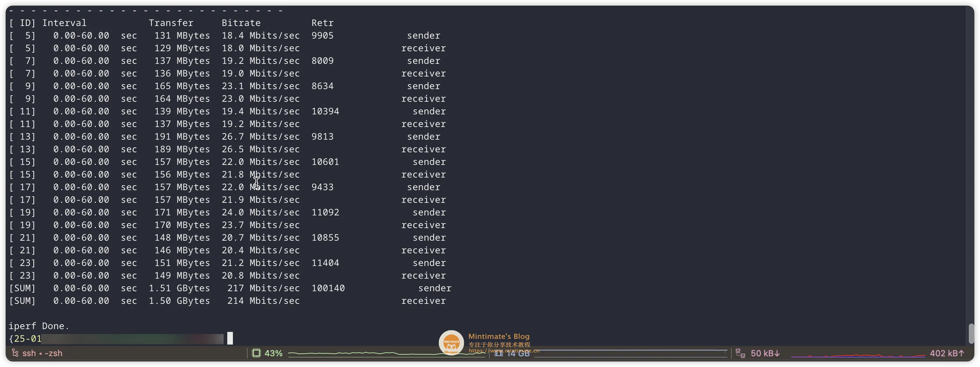Click the '148 MBytes' transfer value
The height and width of the screenshot is (367, 980).
(x=182, y=238)
